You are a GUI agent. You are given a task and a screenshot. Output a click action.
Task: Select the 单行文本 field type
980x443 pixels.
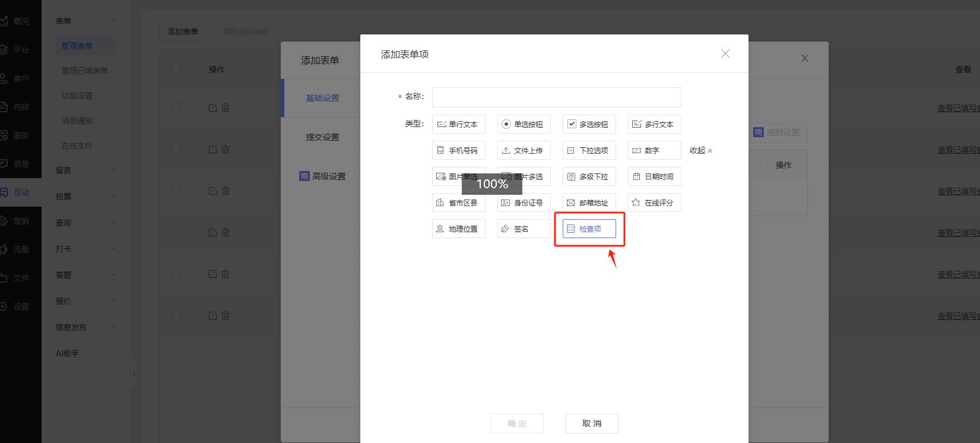[x=458, y=124]
